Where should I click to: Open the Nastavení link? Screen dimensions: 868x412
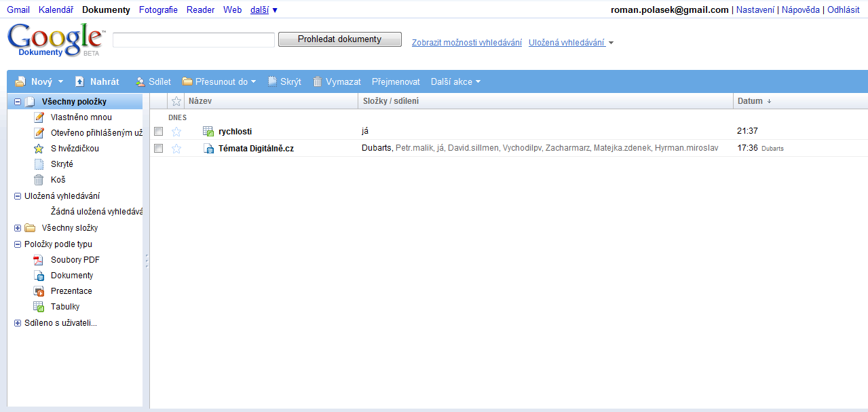[x=755, y=10]
